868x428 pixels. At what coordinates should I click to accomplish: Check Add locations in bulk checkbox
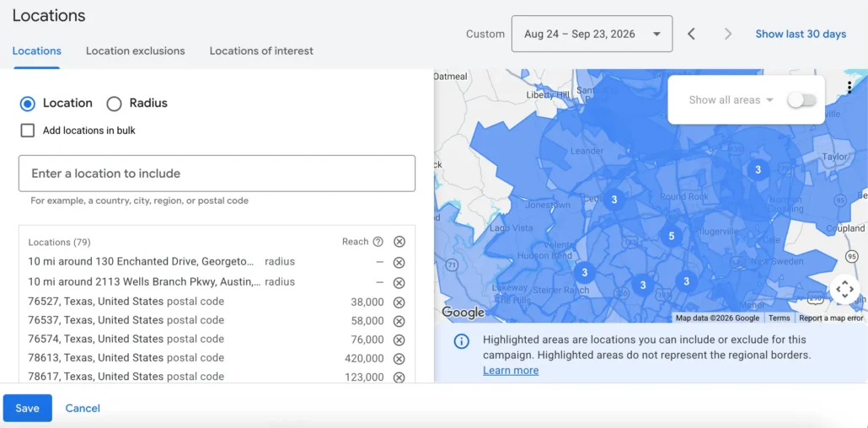pyautogui.click(x=27, y=131)
